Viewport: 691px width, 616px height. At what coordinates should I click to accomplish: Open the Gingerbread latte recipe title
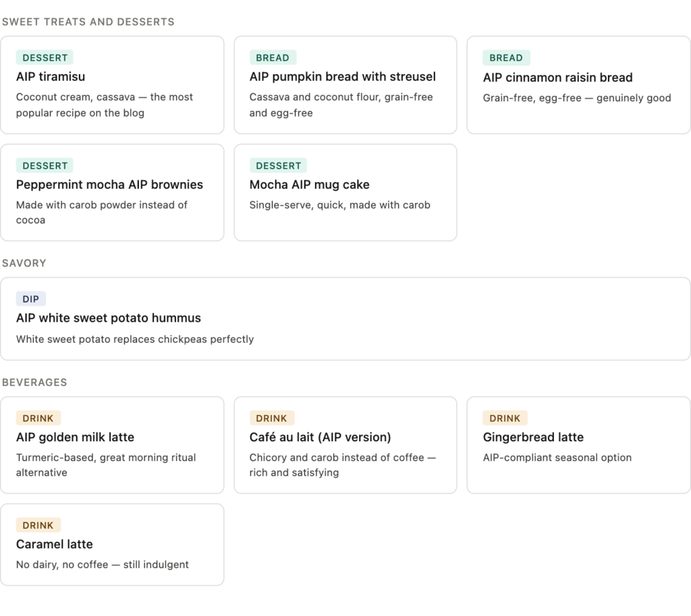533,437
